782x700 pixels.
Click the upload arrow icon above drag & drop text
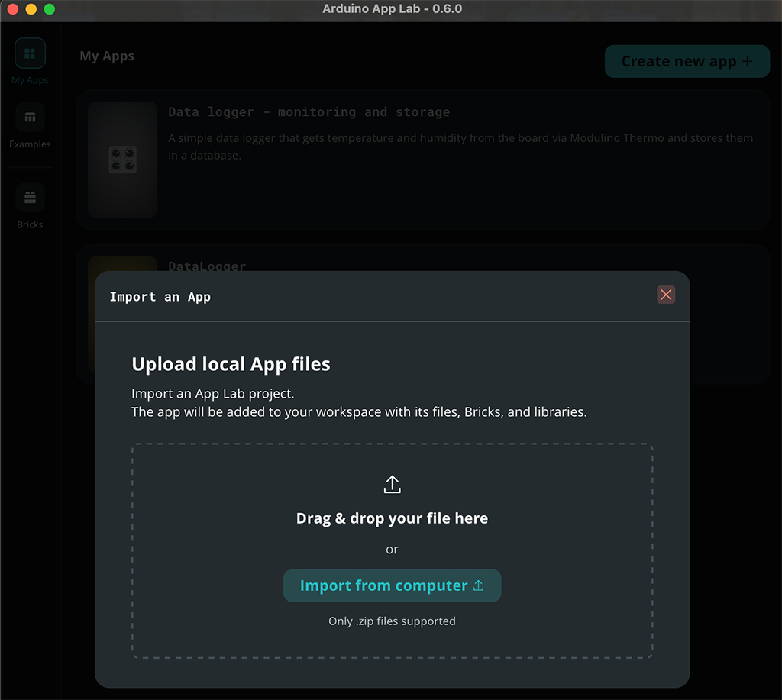point(392,484)
